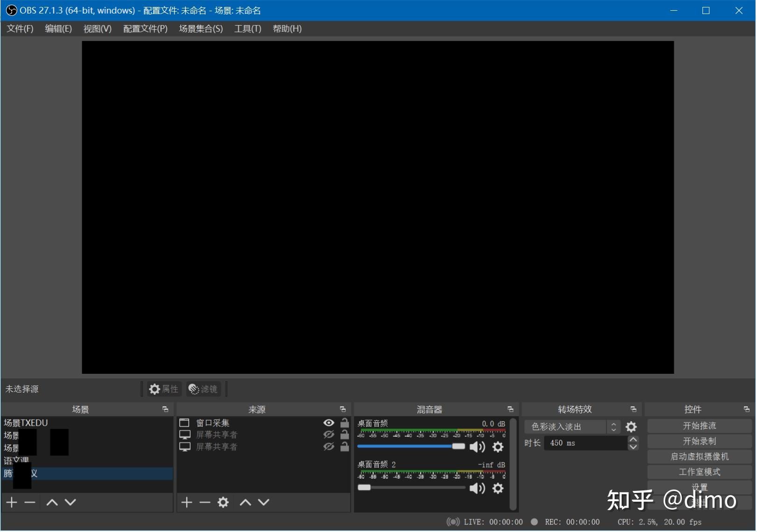The height and width of the screenshot is (532, 757).
Task: Add a new source with the plus icon
Action: (186, 502)
